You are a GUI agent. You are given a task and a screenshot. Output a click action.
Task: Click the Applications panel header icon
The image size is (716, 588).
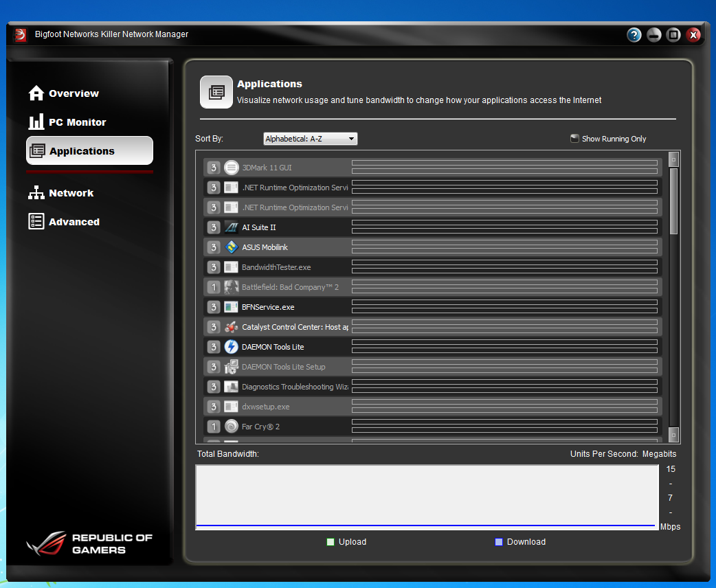(x=216, y=92)
